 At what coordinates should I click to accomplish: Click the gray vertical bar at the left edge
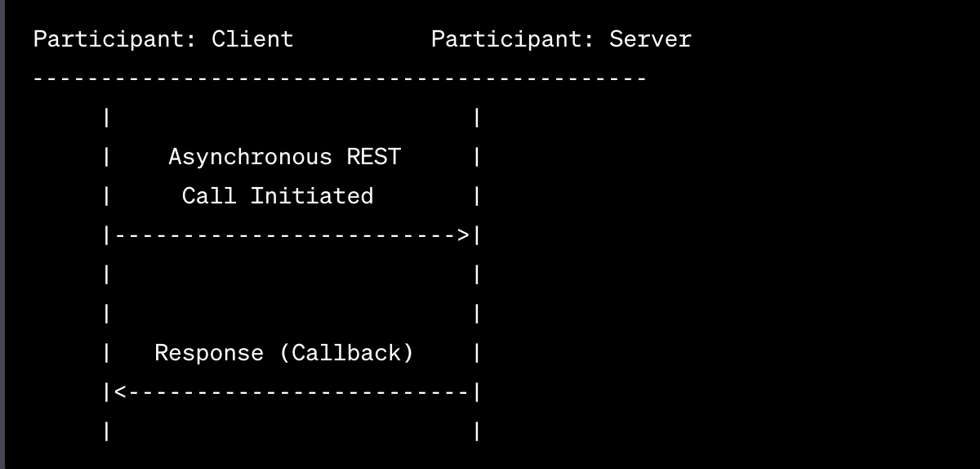point(2,234)
